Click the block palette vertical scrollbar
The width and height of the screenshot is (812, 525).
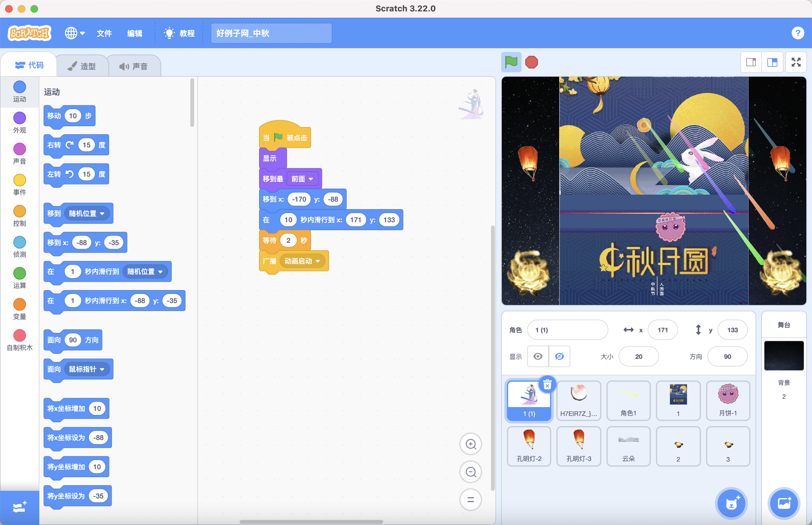(192, 102)
